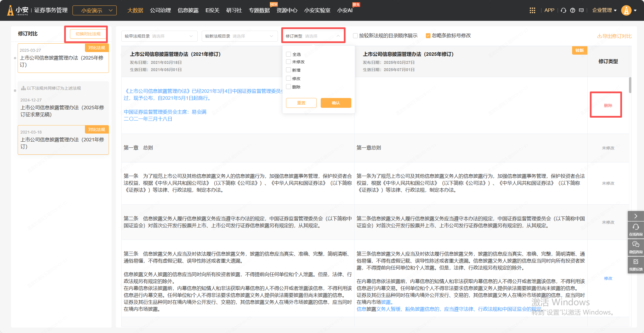Open the help question mark icon
The height and width of the screenshot is (333, 644).
(x=572, y=10)
